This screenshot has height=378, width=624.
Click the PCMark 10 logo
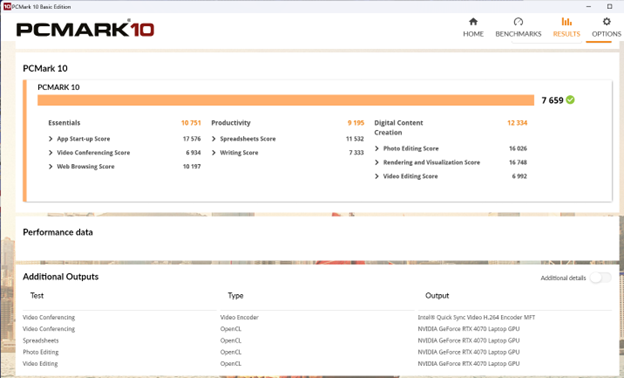pos(85,29)
